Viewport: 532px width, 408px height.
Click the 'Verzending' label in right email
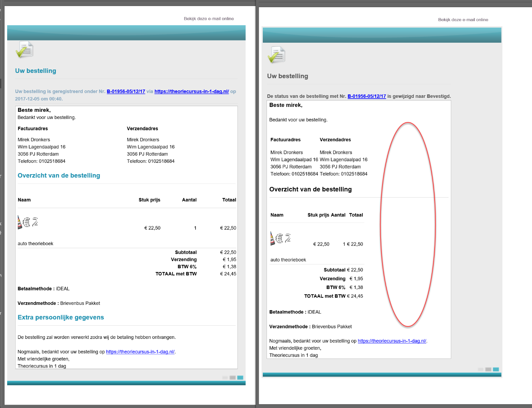[x=333, y=279]
